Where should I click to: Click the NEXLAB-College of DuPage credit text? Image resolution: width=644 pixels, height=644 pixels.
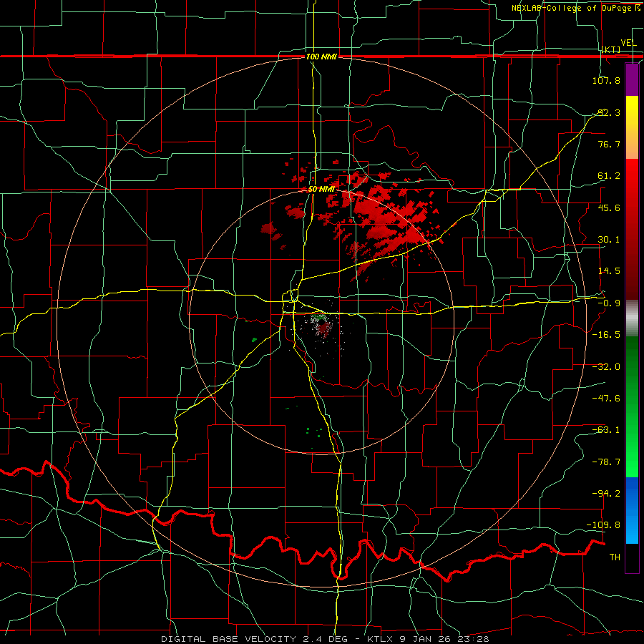575,8
